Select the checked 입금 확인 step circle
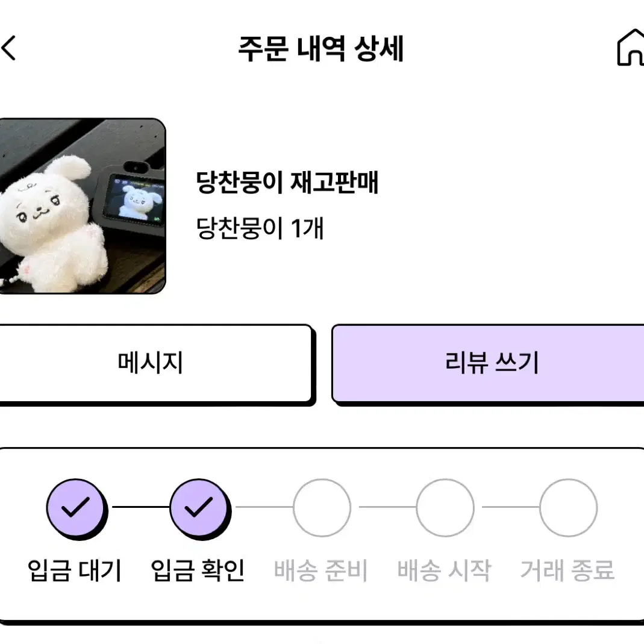This screenshot has width=644, height=644. pyautogui.click(x=200, y=509)
